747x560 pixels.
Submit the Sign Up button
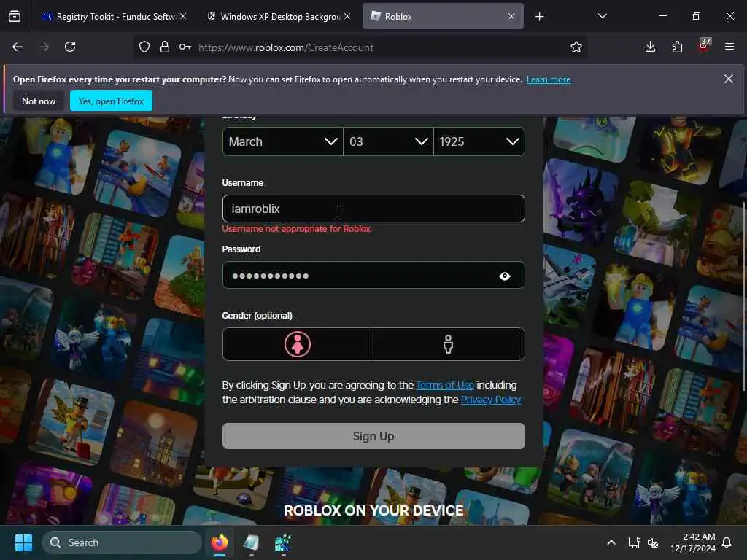(373, 436)
